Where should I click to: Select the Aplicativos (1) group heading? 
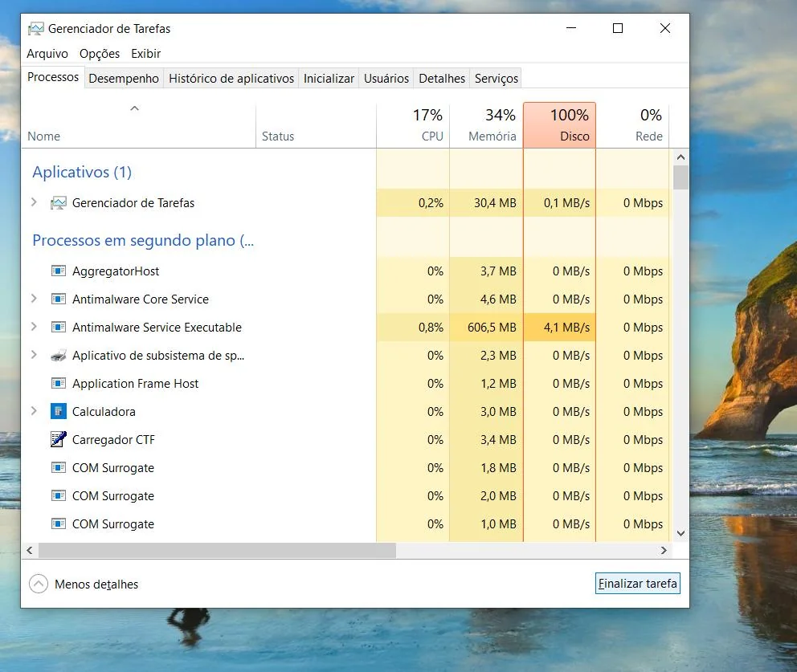(x=82, y=172)
